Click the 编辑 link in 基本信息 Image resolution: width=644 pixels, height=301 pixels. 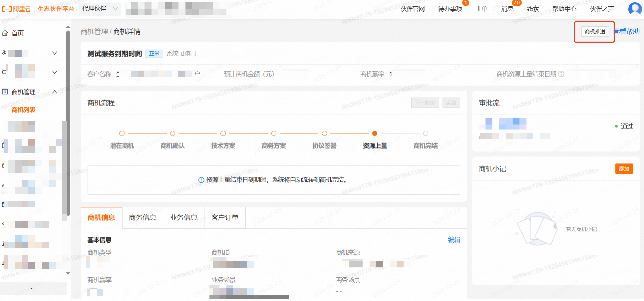[x=454, y=240]
